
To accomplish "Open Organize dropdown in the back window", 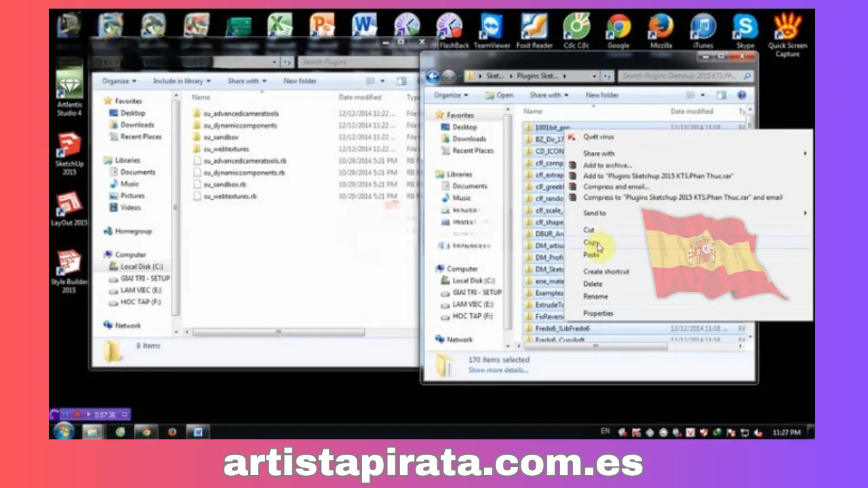I will point(118,81).
